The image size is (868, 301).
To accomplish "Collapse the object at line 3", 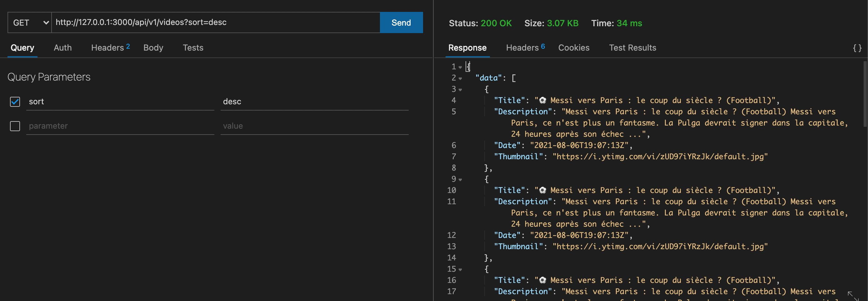I will click(x=460, y=90).
